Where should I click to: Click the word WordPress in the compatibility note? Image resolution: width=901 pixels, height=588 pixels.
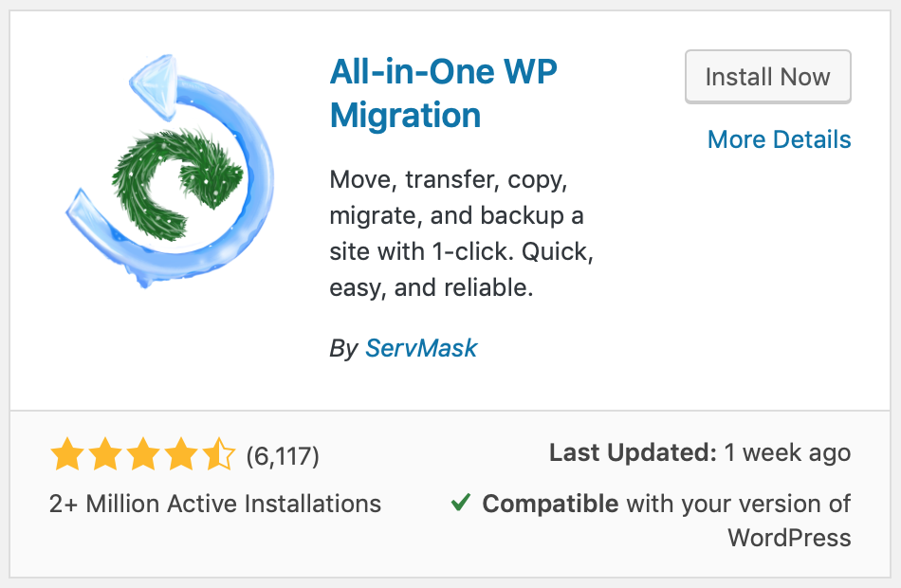click(789, 539)
